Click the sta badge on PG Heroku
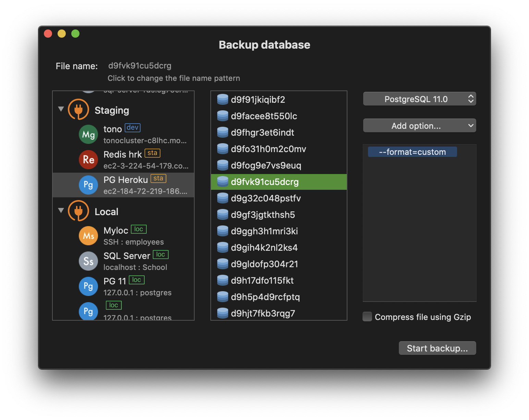Image resolution: width=529 pixels, height=420 pixels. tap(158, 178)
